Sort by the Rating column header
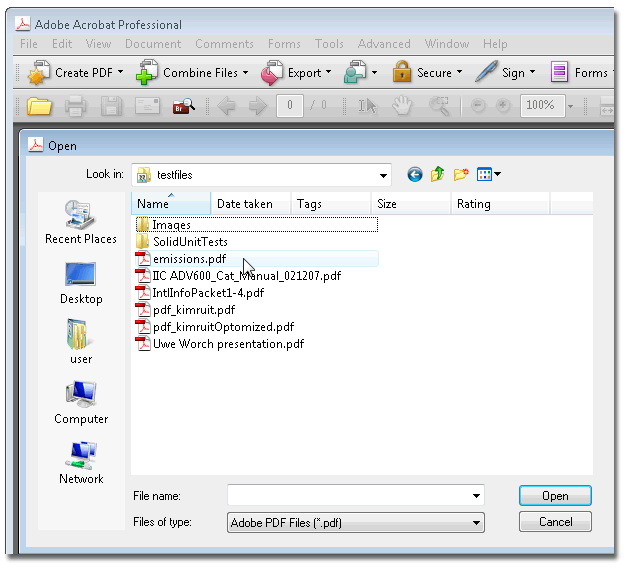 pos(501,204)
